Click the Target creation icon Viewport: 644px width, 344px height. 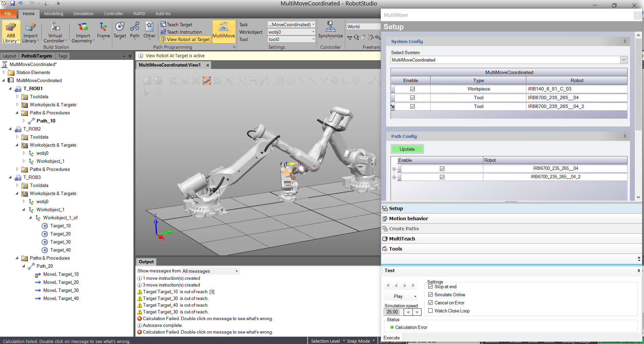(120, 27)
